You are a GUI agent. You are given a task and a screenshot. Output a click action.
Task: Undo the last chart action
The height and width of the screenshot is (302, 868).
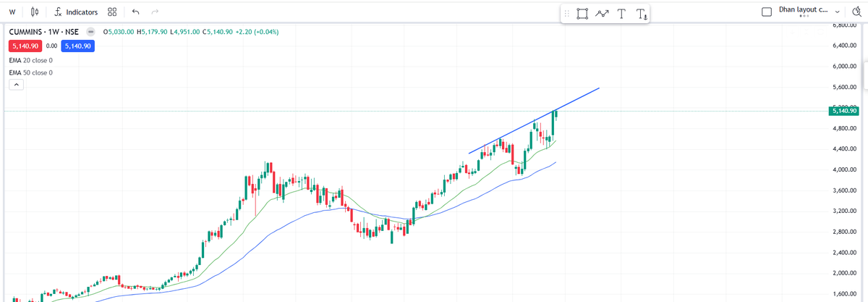coord(135,12)
